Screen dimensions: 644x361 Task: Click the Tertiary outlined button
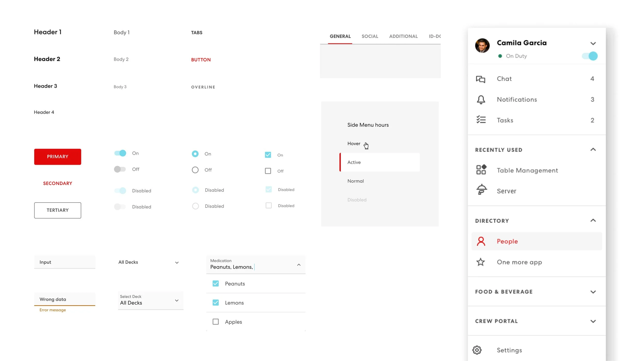point(57,210)
